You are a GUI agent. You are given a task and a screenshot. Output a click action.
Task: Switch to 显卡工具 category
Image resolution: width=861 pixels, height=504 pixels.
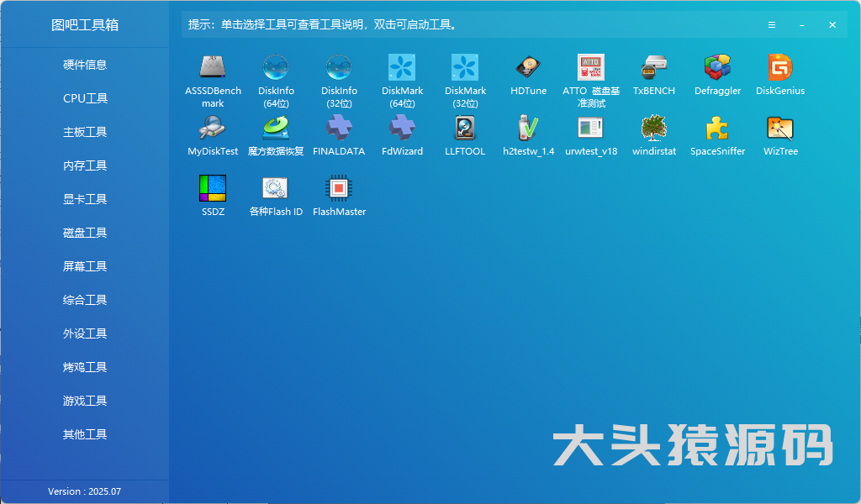[85, 199]
